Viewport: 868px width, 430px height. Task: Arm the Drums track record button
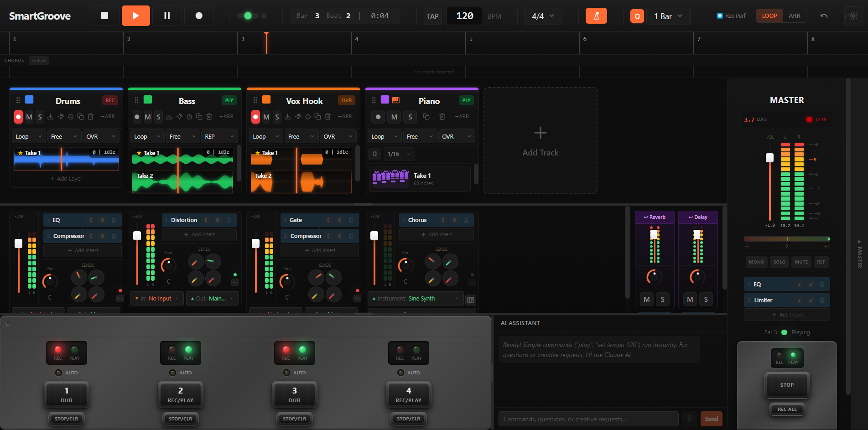(18, 117)
